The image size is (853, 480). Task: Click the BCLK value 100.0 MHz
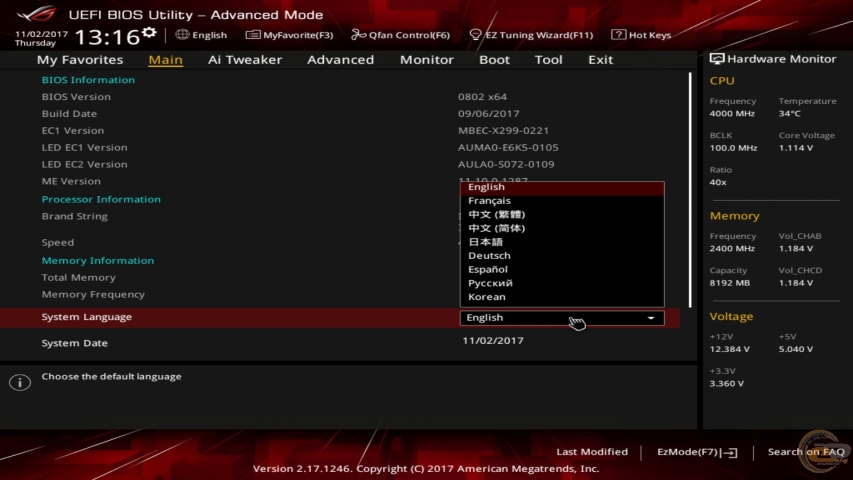(x=733, y=148)
